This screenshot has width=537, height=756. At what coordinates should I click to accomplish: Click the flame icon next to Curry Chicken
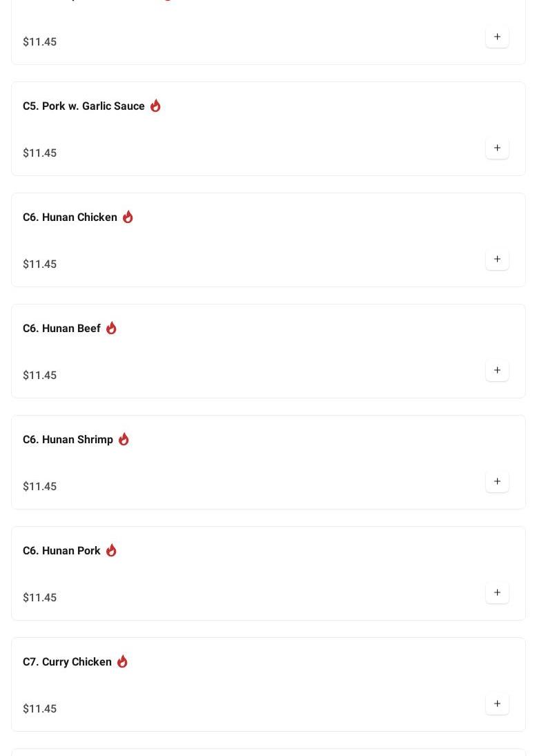click(x=122, y=661)
